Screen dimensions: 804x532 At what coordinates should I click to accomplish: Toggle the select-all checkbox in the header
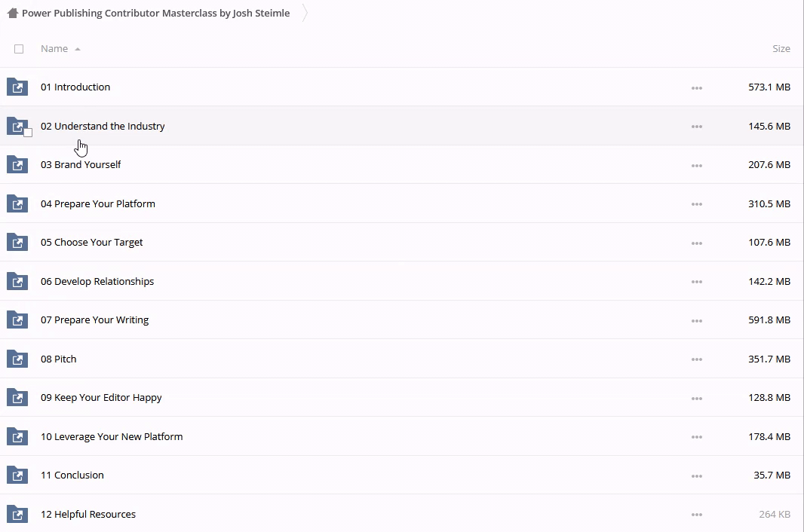(19, 49)
